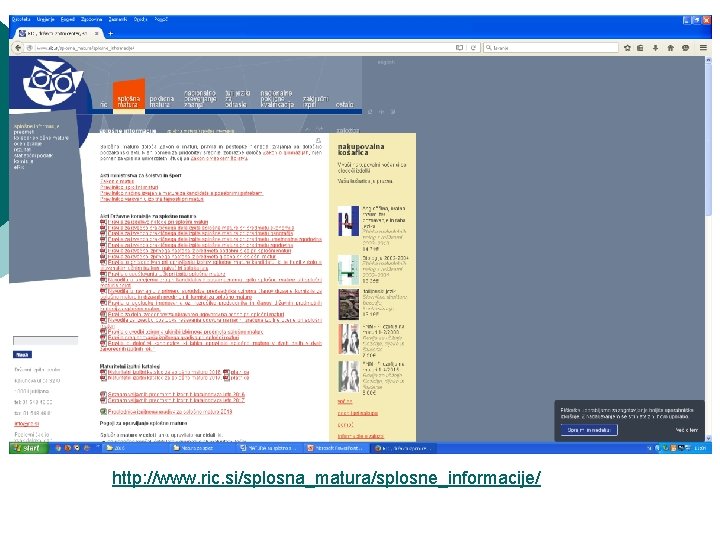Open the Orodja browser menu
This screenshot has height=540, width=720.
click(141, 19)
